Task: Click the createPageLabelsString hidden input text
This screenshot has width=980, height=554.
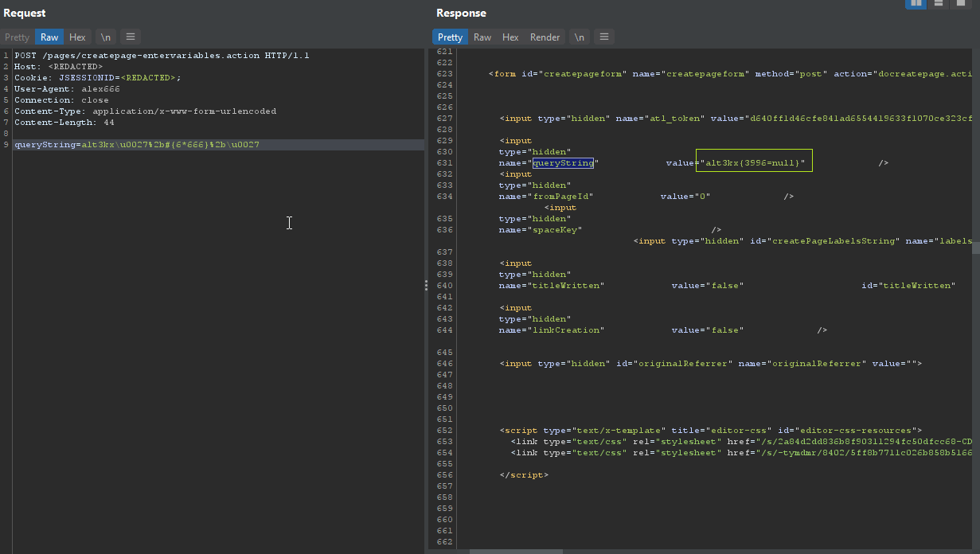Action: [x=802, y=241]
